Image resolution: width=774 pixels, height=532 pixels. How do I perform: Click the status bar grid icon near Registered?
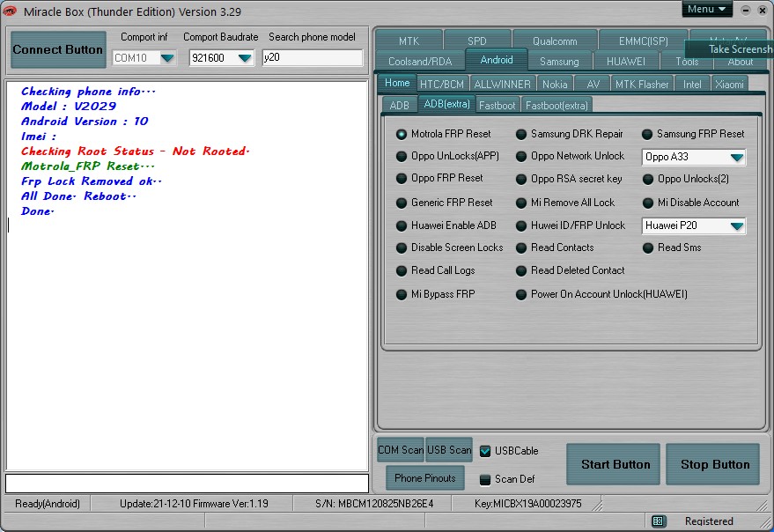pyautogui.click(x=658, y=521)
